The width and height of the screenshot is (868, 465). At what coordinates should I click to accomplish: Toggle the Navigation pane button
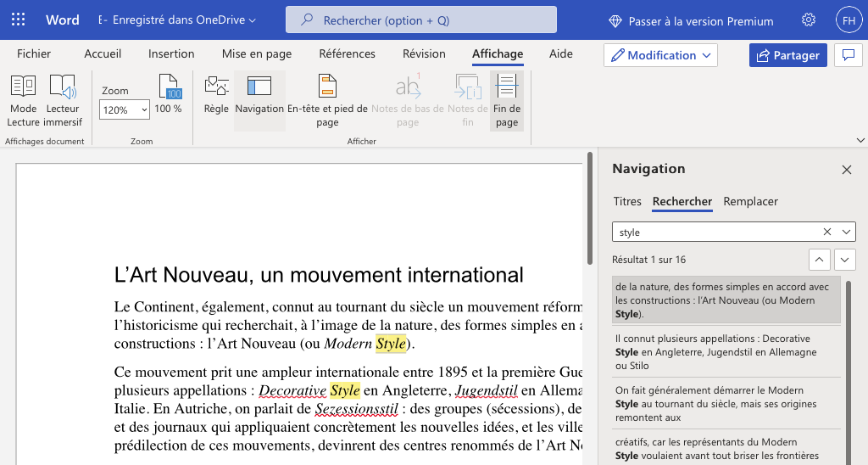click(259, 100)
